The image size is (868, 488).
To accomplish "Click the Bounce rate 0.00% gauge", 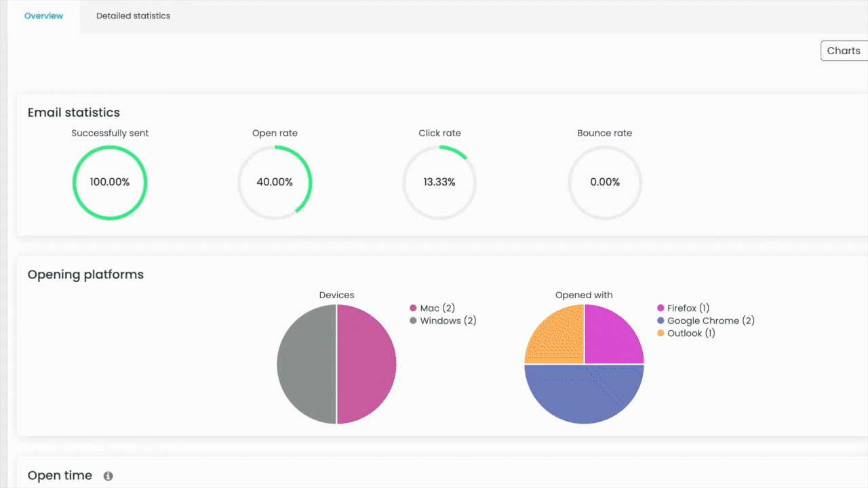I will click(x=604, y=182).
